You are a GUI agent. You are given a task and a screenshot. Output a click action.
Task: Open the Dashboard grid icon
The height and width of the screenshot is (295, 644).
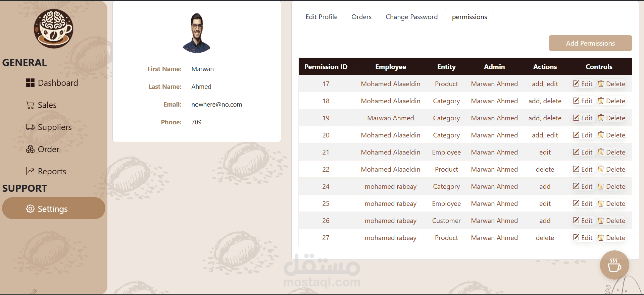[30, 83]
